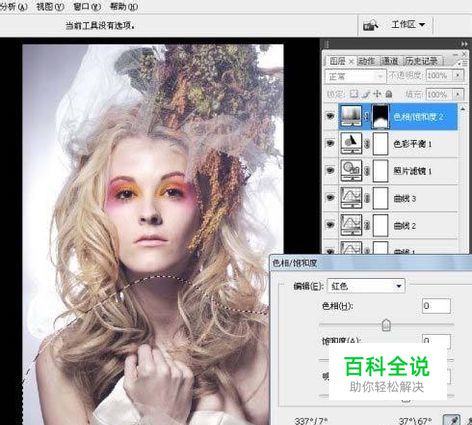Viewport: 472px width, 425px height.
Task: Toggle visibility of 照片滤镜 1 layer
Action: (x=330, y=170)
